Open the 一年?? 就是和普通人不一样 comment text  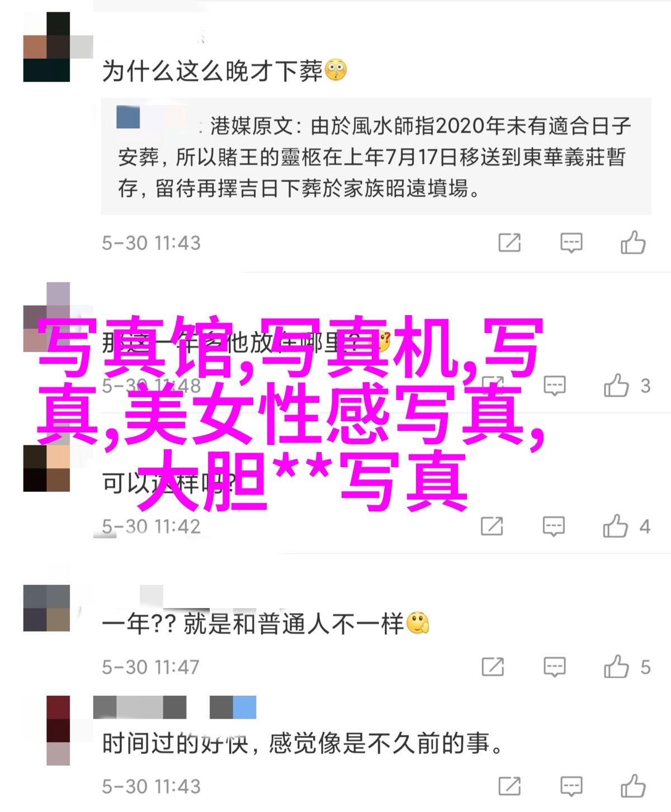(x=265, y=624)
